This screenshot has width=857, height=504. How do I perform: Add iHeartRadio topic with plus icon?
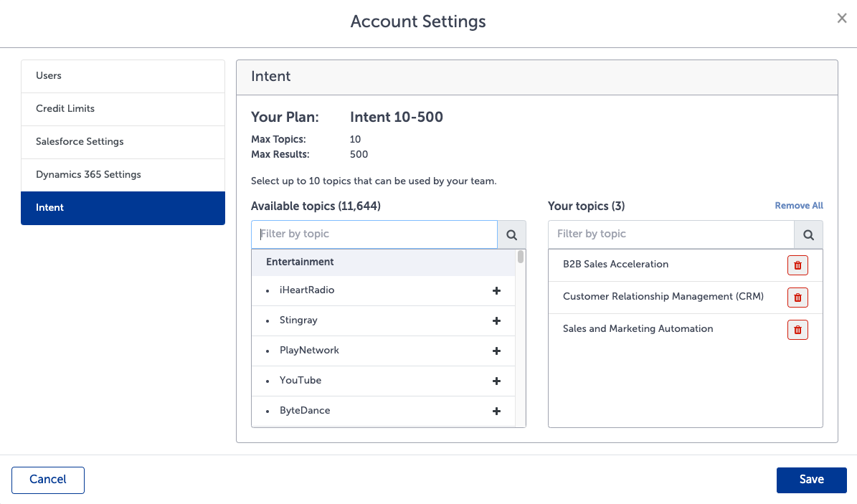coord(496,291)
